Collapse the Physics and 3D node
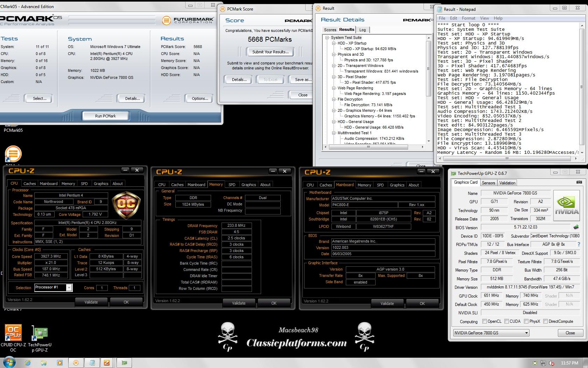Screen dimensions: 588x368 [334, 54]
